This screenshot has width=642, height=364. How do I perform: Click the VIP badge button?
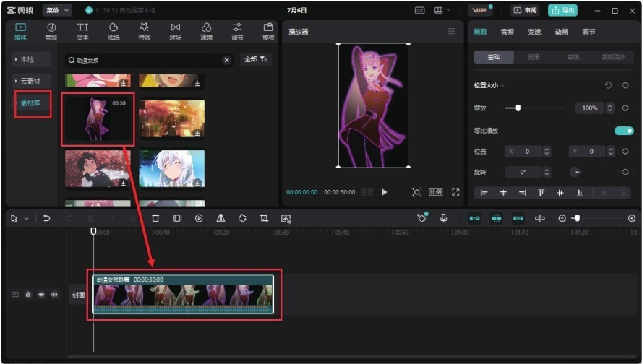point(480,10)
